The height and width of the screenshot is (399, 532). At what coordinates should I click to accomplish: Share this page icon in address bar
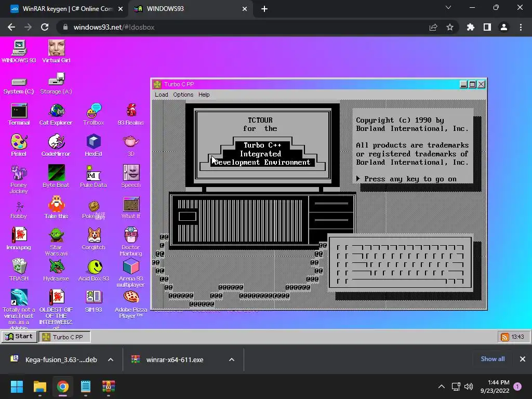click(x=433, y=27)
